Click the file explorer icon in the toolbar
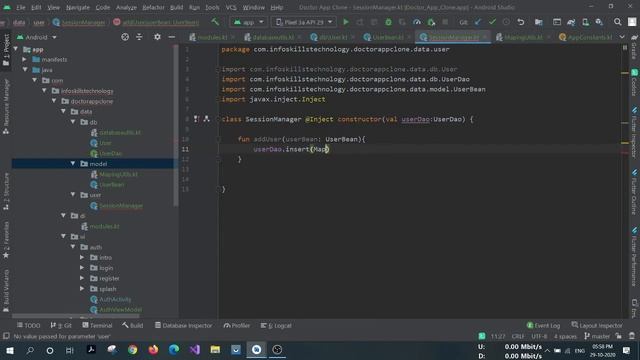The height and width of the screenshot is (360, 640). coord(538,22)
